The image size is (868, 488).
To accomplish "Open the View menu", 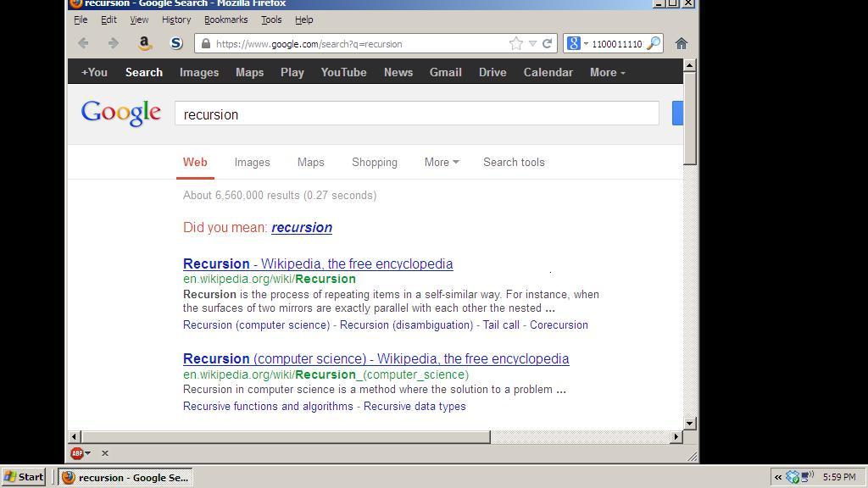I will click(x=139, y=19).
